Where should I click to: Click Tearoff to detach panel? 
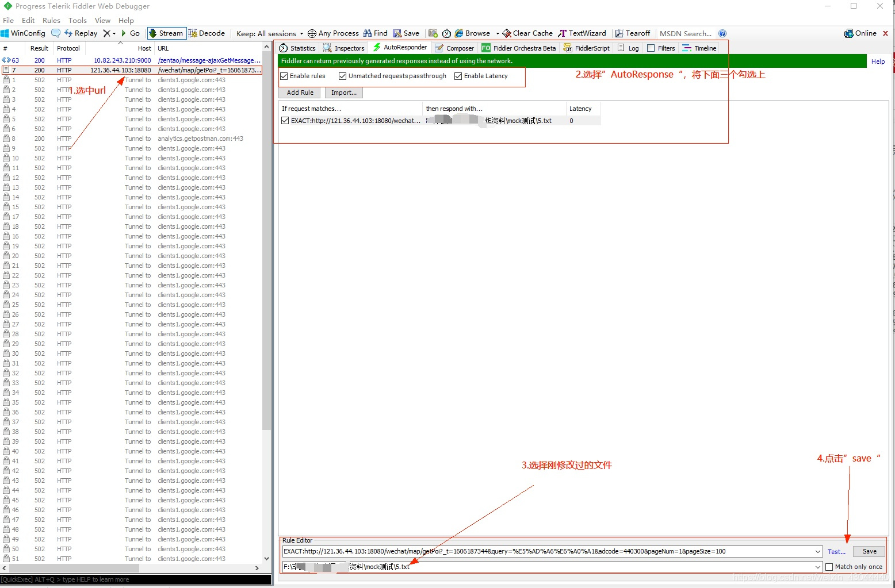point(633,33)
